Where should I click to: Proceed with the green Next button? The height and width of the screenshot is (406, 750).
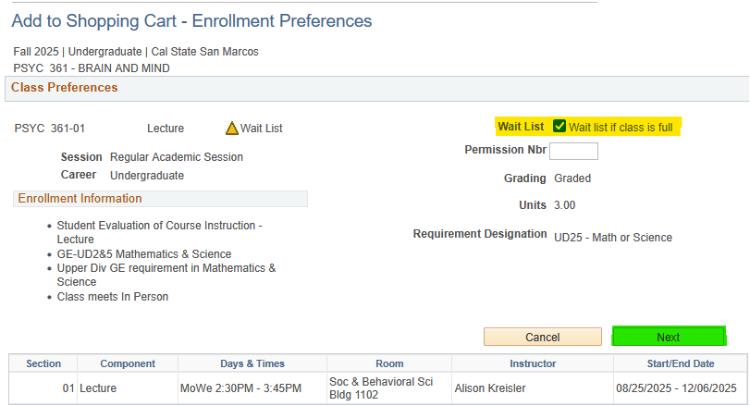(669, 336)
